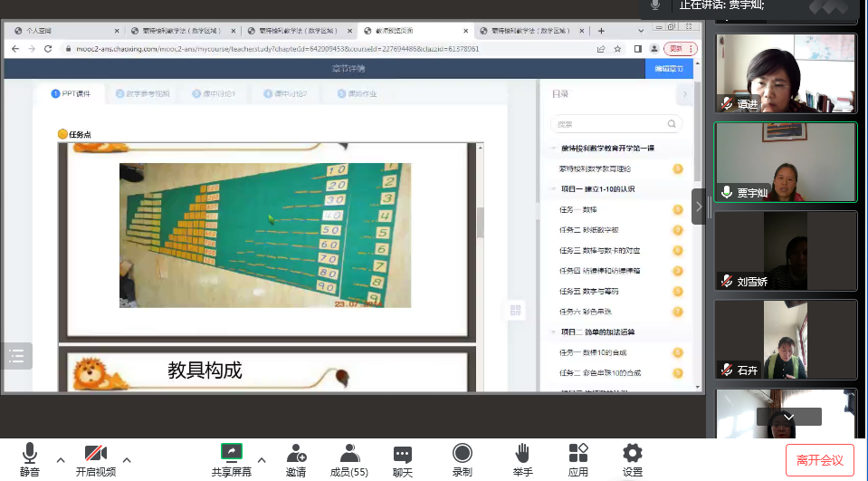Toggle 开启视频 camera on
The image size is (868, 481).
pyautogui.click(x=95, y=454)
